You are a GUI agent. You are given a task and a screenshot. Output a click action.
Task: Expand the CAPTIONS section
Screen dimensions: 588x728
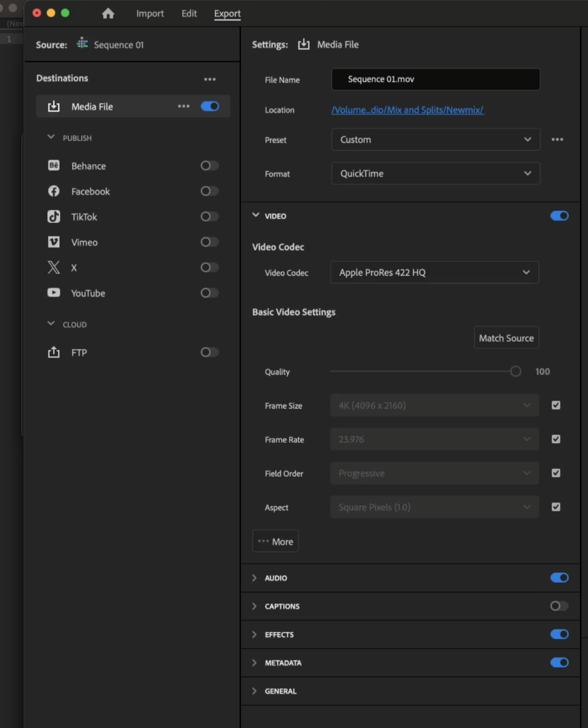point(254,606)
